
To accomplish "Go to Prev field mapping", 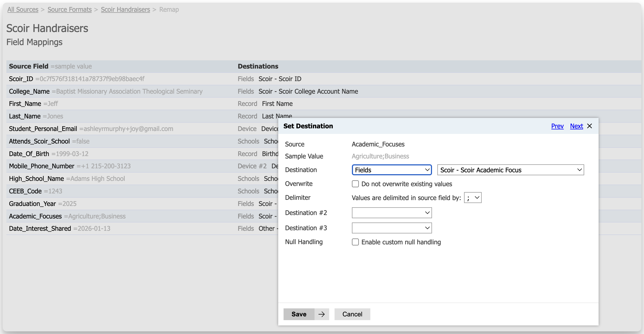I will coord(557,126).
